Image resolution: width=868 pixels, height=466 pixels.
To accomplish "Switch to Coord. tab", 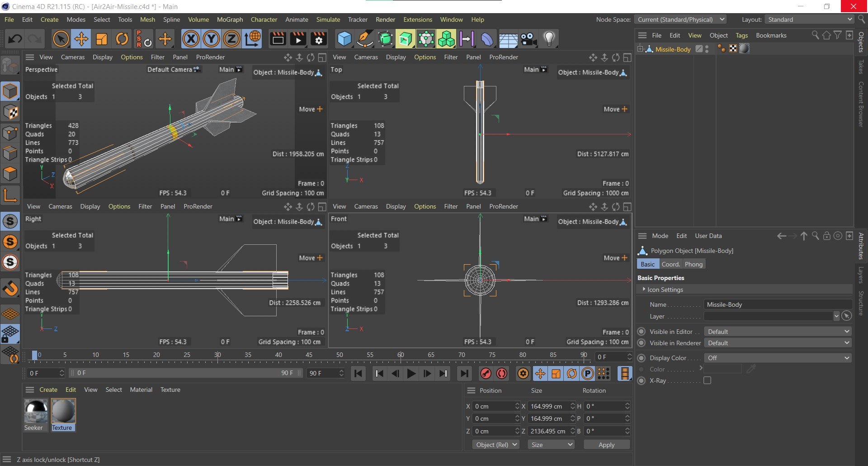I will [670, 264].
